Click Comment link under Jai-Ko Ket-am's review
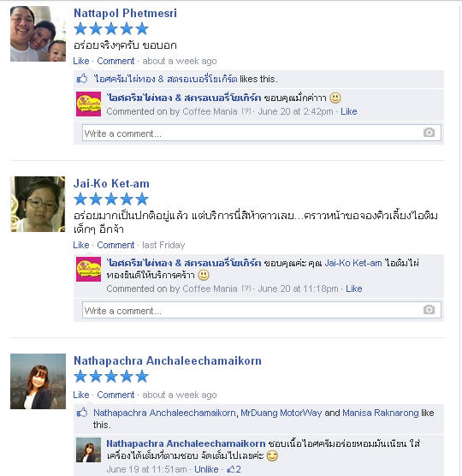This screenshot has height=476, width=462. 115,245
